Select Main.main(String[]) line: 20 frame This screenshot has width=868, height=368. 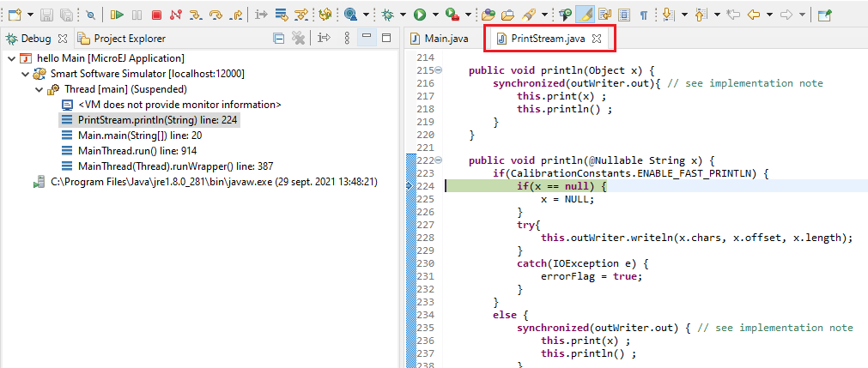[x=132, y=135]
